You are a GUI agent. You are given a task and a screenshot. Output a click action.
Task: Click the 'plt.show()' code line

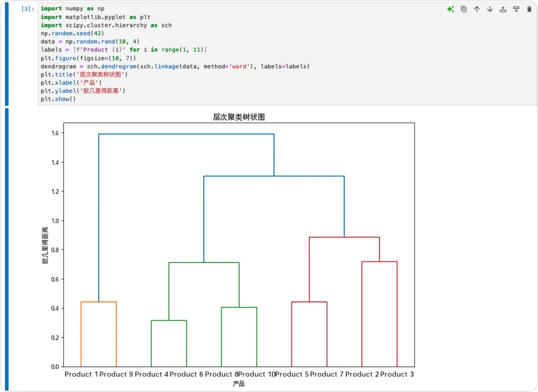58,99
